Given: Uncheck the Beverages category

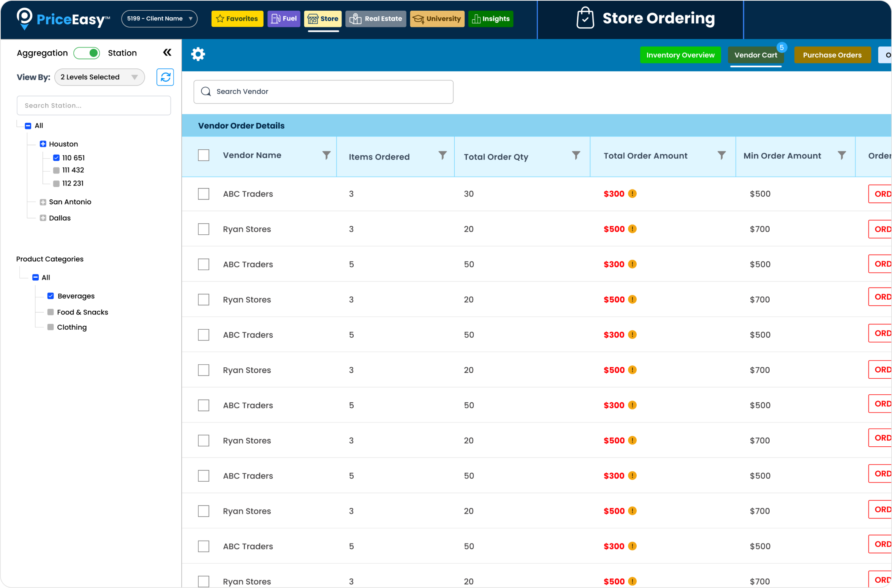Looking at the screenshot, I should [51, 296].
